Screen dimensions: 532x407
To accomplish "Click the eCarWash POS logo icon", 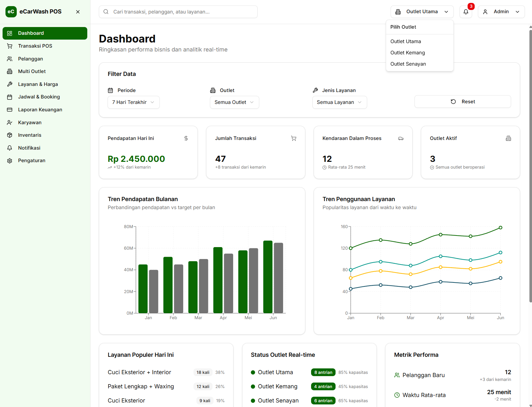I will [11, 12].
